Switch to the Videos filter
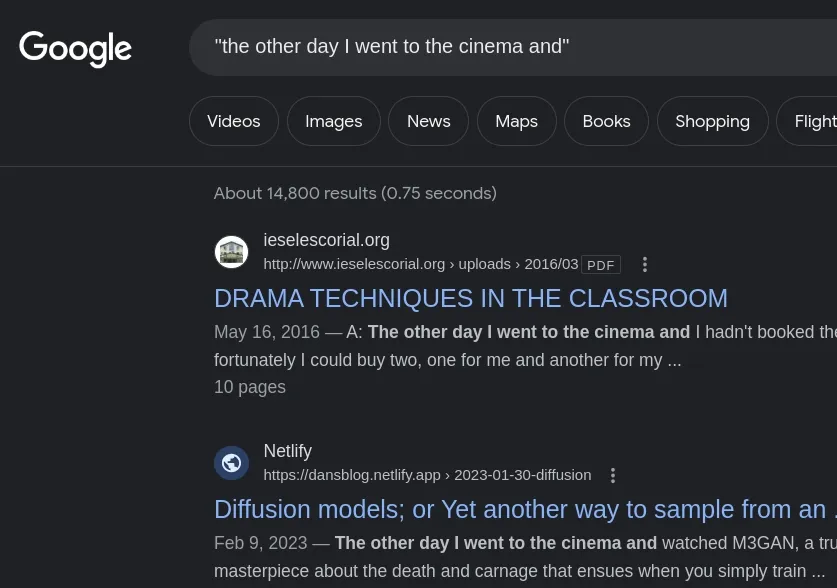Viewport: 837px width, 588px height. [233, 121]
